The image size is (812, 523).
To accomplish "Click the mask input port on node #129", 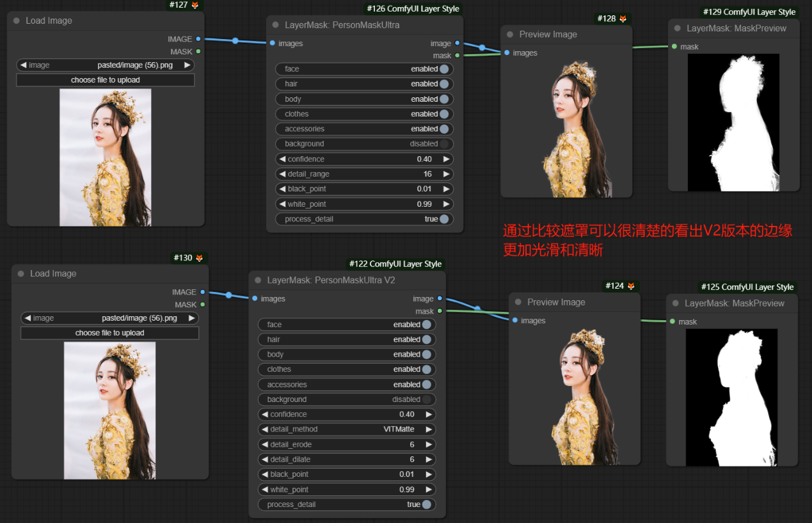I will tap(674, 47).
